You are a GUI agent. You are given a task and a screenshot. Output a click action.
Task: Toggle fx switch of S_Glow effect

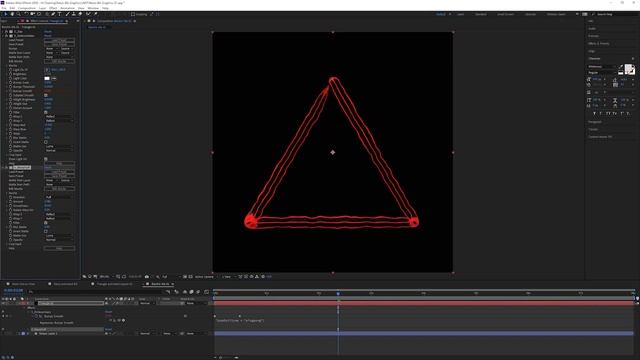(7, 31)
